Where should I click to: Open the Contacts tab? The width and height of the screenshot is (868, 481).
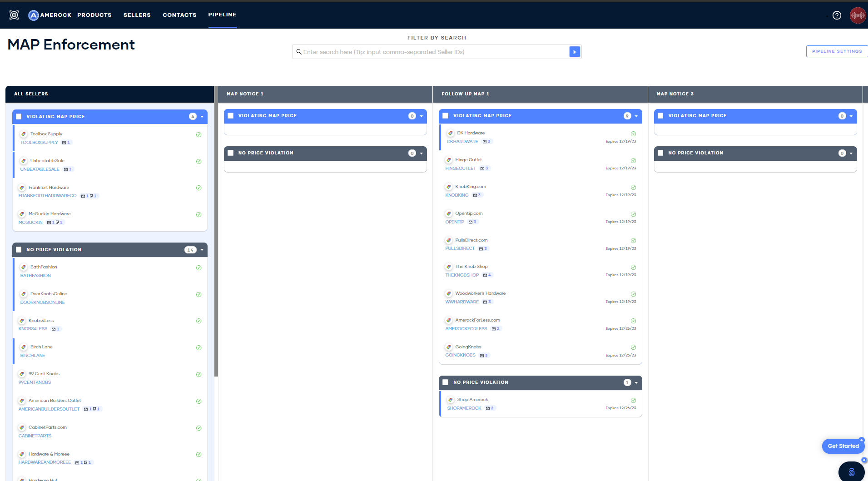pos(179,15)
